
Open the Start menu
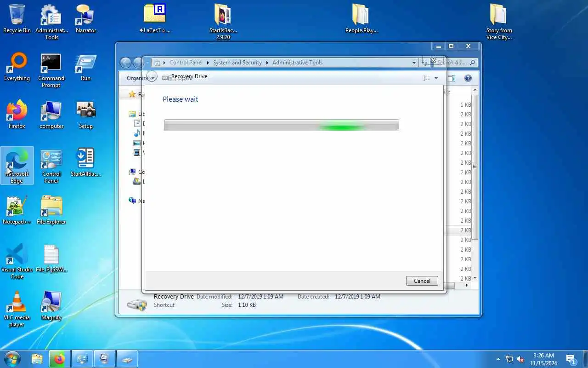click(12, 359)
